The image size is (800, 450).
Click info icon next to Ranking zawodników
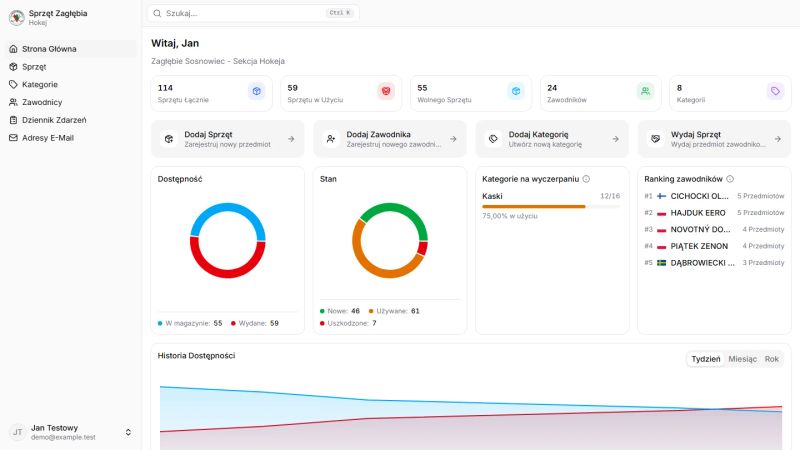(730, 179)
